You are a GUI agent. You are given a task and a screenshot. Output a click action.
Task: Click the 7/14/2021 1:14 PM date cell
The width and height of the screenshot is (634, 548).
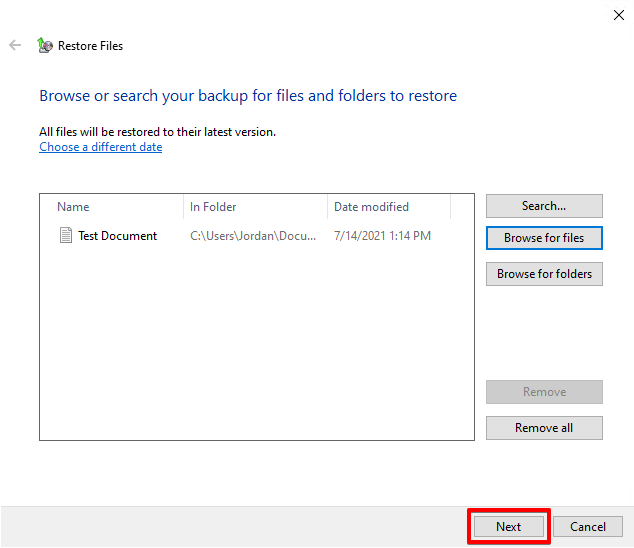point(382,236)
